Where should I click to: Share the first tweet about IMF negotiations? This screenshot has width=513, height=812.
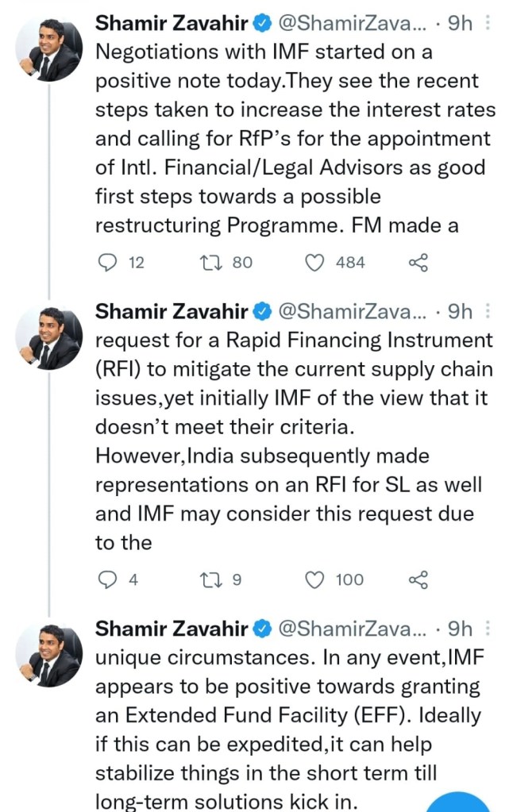coord(418,262)
